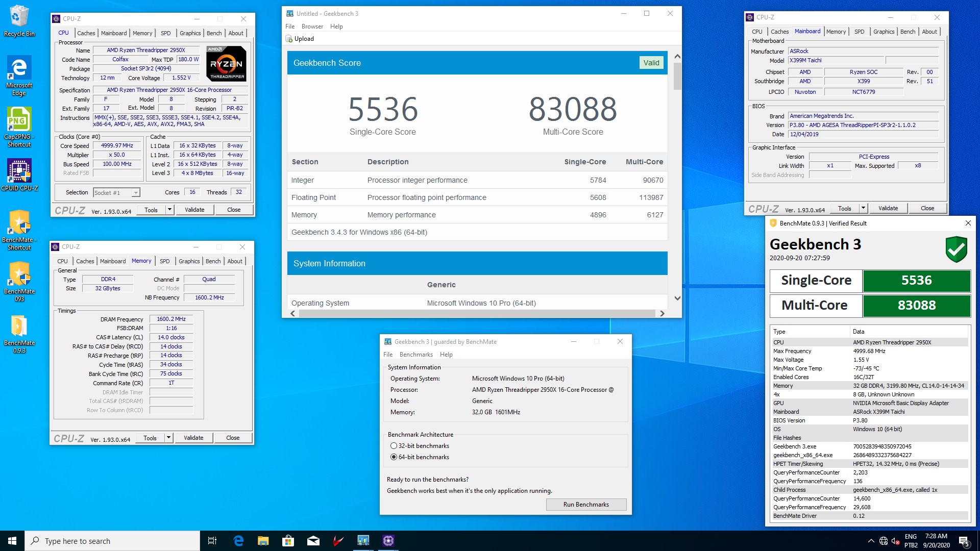
Task: Click the red checkmark app taskbar icon
Action: click(x=338, y=541)
